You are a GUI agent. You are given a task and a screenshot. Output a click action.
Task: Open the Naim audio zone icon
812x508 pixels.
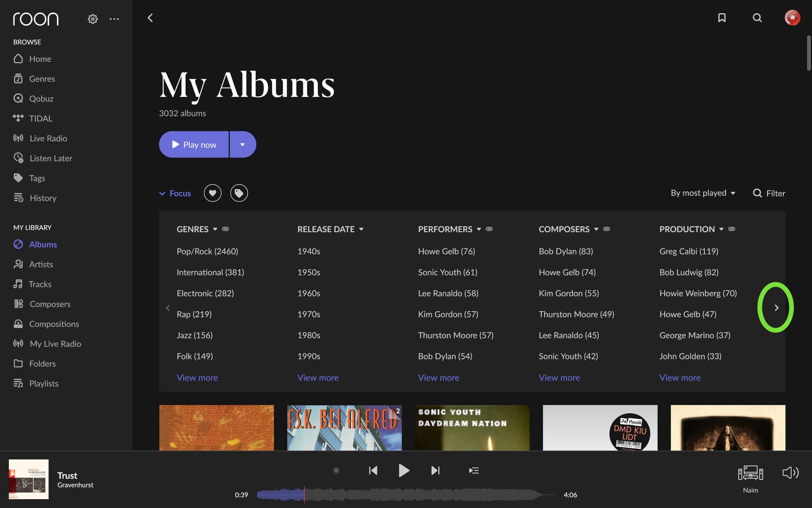pyautogui.click(x=750, y=473)
